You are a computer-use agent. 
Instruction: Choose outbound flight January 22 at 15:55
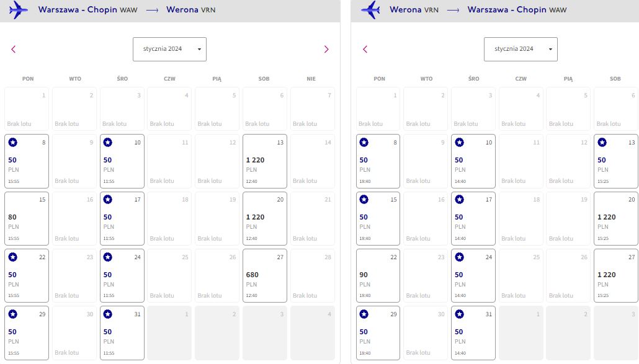tap(27, 276)
